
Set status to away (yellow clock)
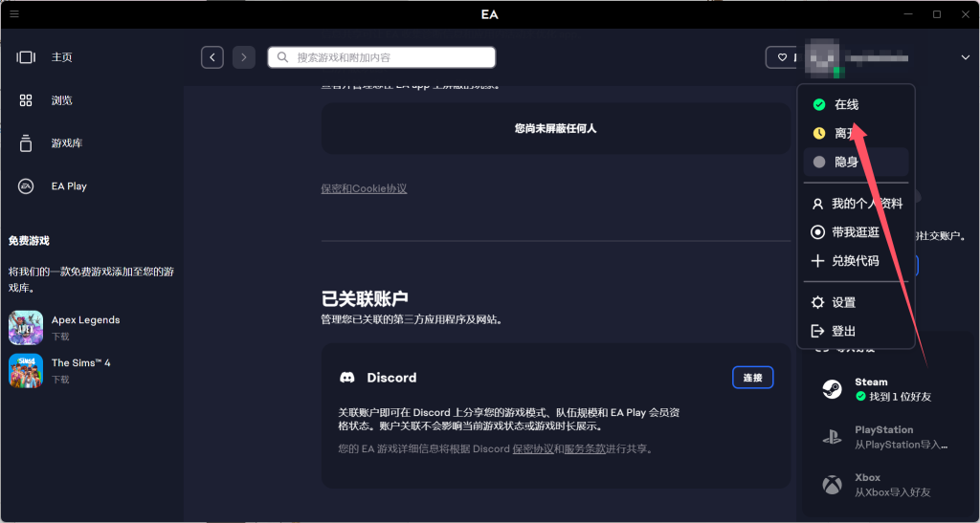coord(856,134)
